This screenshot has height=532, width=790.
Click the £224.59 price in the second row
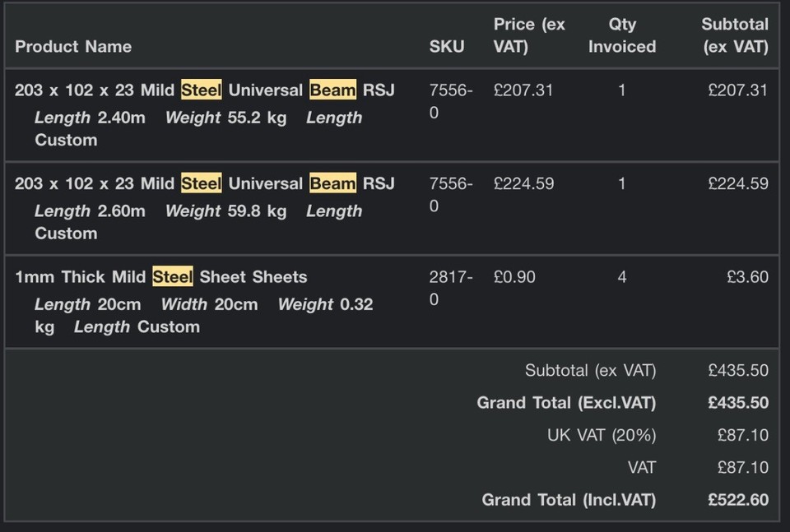[523, 183]
